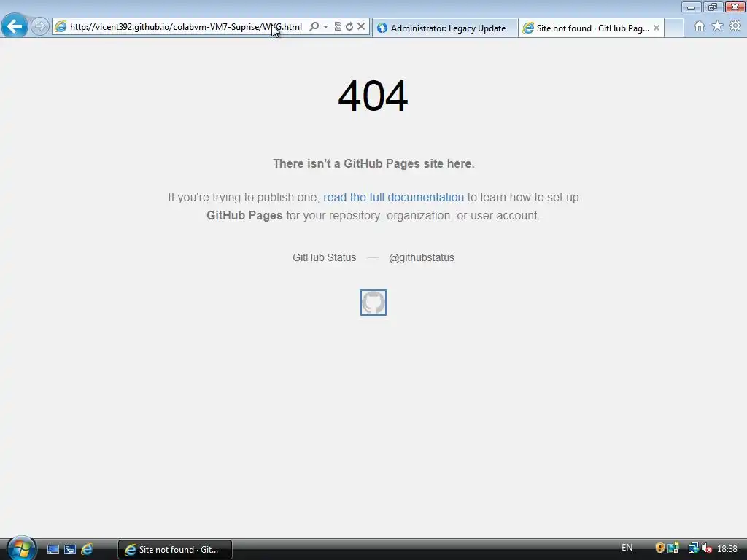747x560 pixels.
Task: Follow the bold GitHub Pages link
Action: tap(244, 215)
